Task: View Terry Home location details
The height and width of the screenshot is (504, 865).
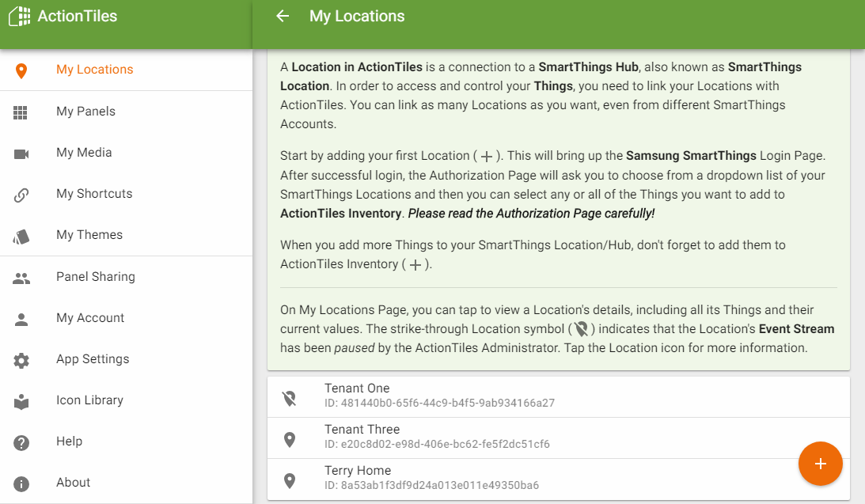Action: (x=558, y=479)
